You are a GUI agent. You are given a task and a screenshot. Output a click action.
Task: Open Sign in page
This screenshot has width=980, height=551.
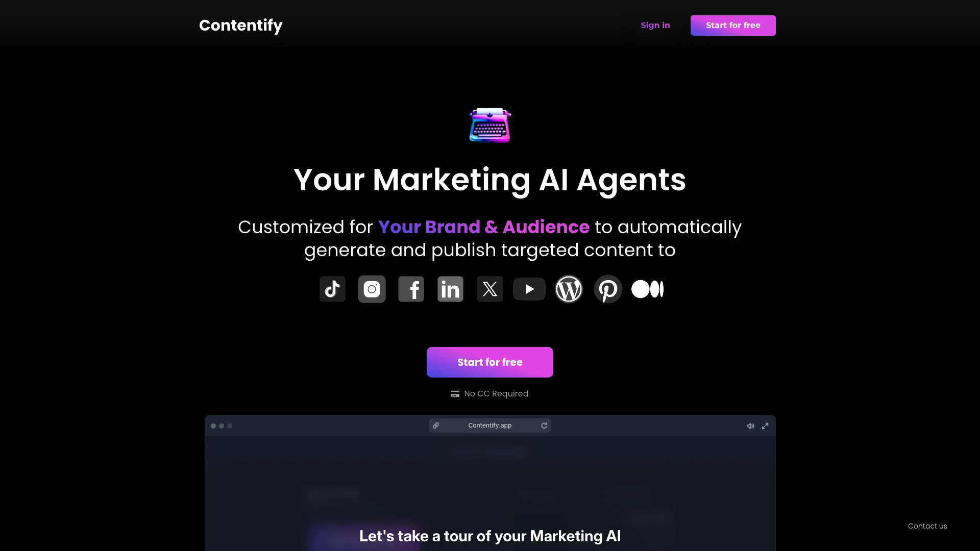pos(655,25)
